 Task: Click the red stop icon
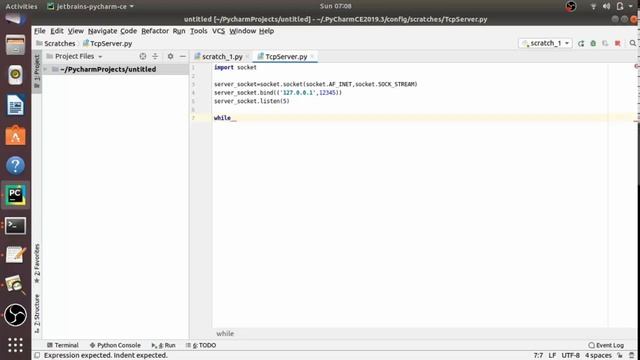(x=618, y=43)
